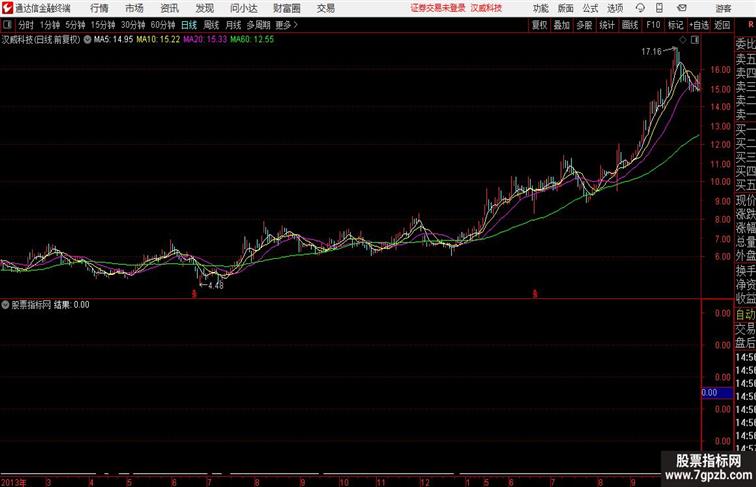Open the F10 company info
Screen dimensions: 756x487
pyautogui.click(x=653, y=25)
